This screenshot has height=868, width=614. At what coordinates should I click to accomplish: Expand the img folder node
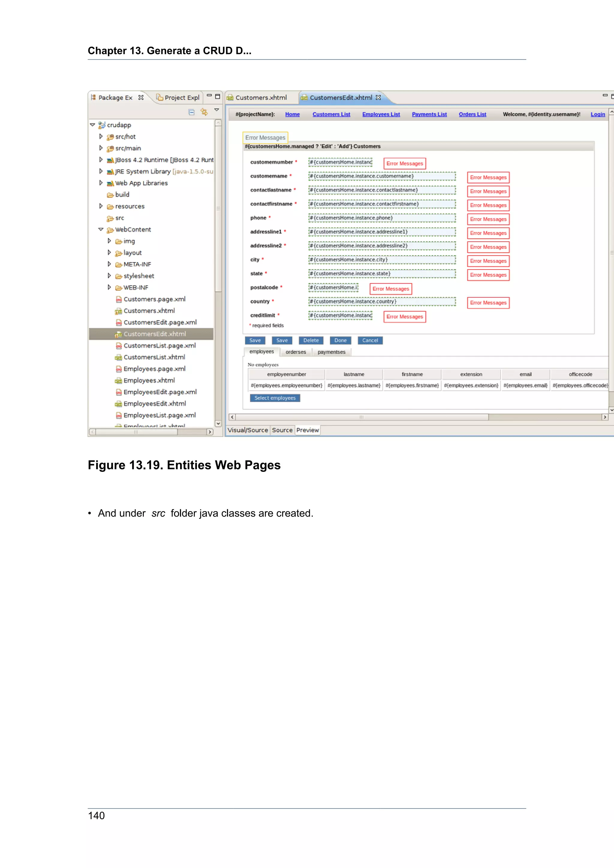point(109,241)
